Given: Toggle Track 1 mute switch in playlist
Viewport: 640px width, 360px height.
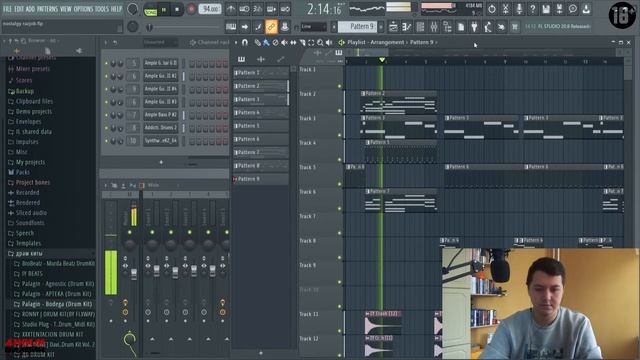Looking at the screenshot, I should [x=339, y=86].
